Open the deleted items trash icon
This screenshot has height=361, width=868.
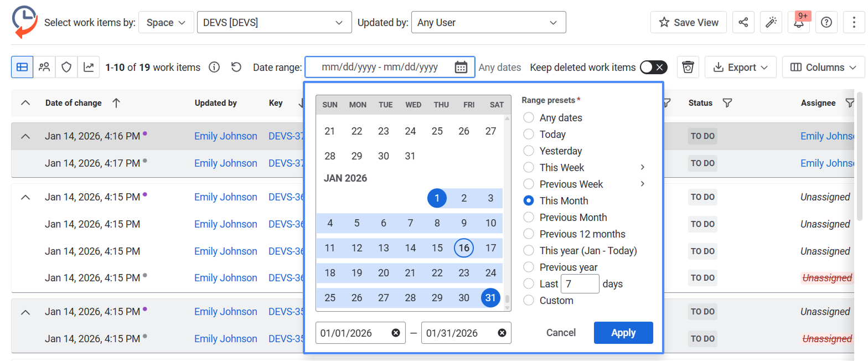[688, 67]
